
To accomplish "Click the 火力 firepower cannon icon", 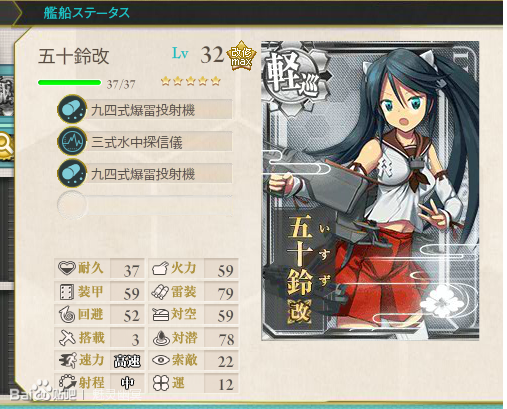I will tap(161, 268).
